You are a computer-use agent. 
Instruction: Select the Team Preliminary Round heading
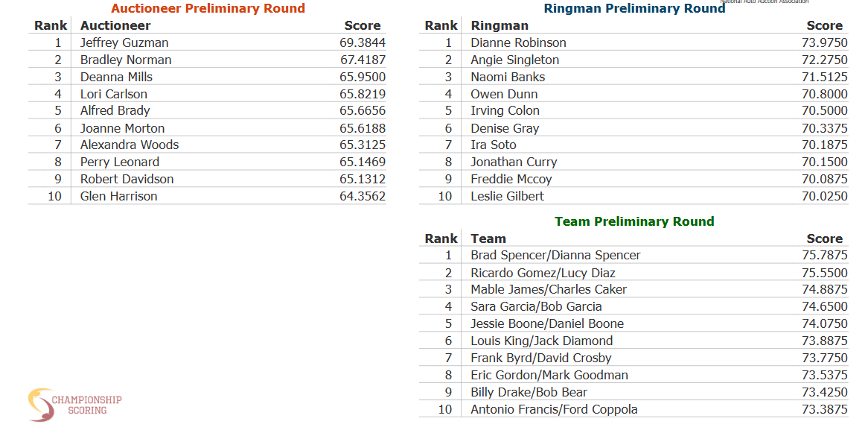pyautogui.click(x=634, y=221)
